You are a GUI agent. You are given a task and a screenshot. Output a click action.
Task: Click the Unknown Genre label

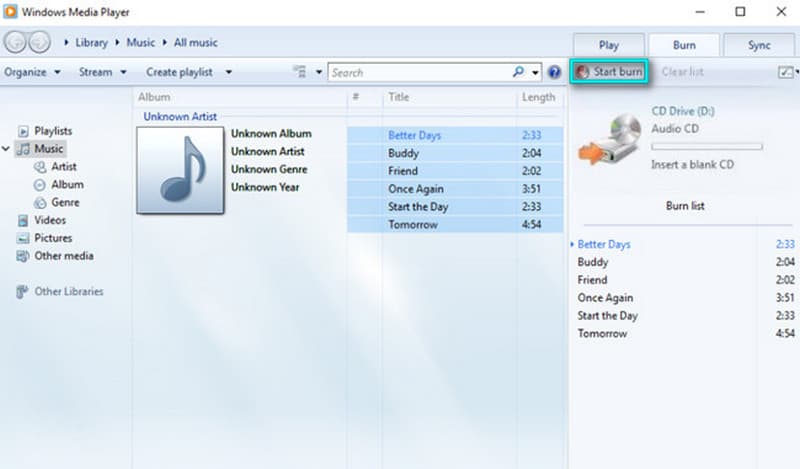[269, 169]
